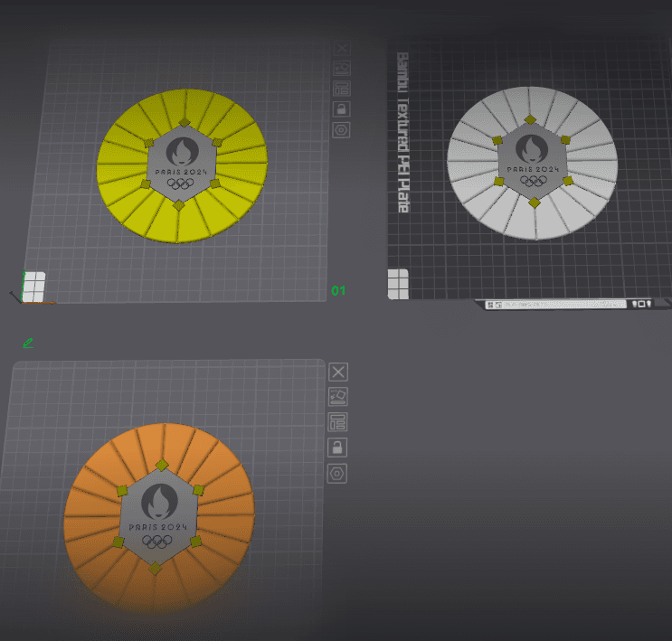Open plate settings for the yellow medal plate

click(x=341, y=130)
